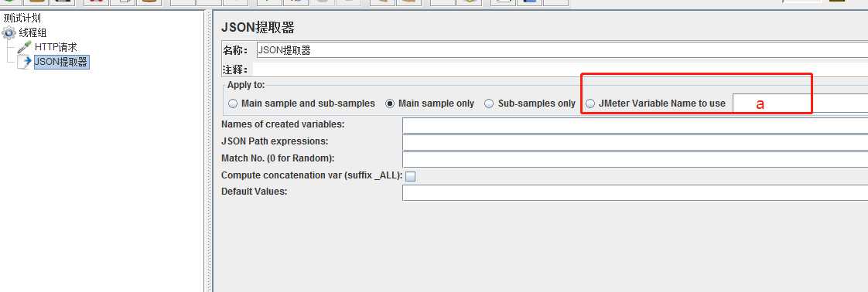Click the Default Values label

[254, 192]
